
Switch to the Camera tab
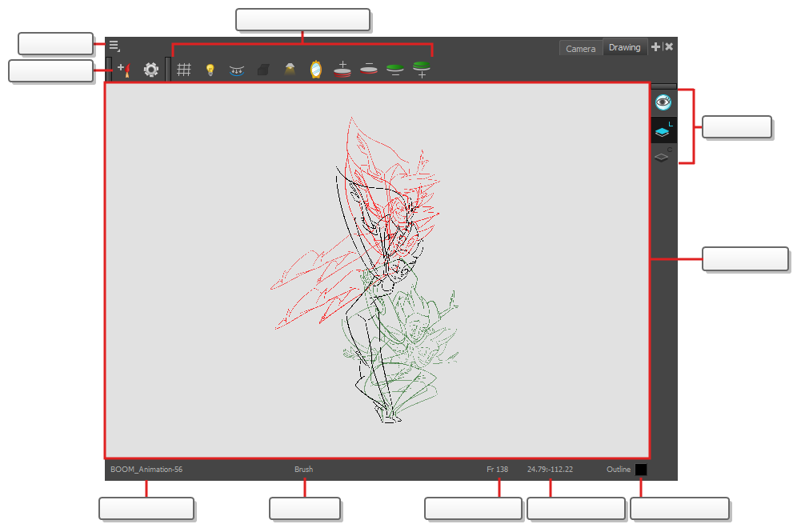click(580, 49)
